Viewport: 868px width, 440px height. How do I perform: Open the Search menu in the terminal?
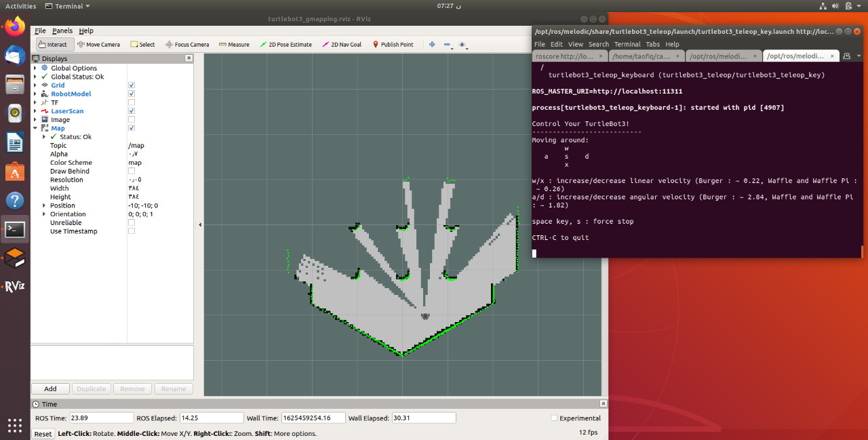coord(599,44)
